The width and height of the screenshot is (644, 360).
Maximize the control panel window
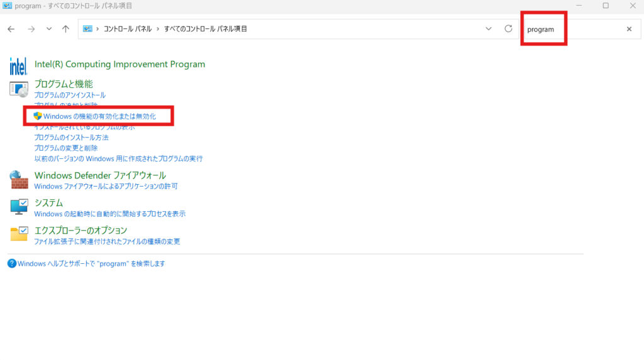[606, 6]
